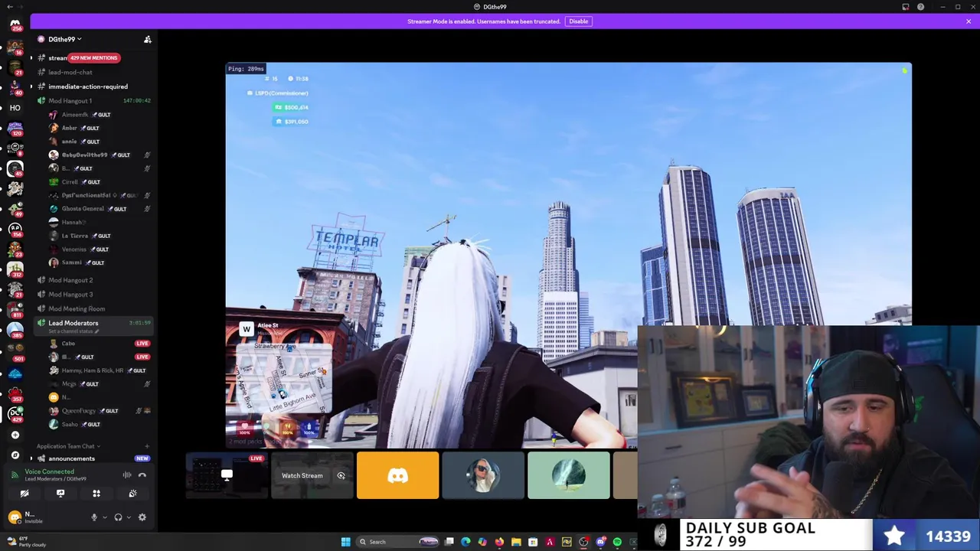Click the Watch Stream button
The height and width of the screenshot is (551, 980).
click(302, 476)
